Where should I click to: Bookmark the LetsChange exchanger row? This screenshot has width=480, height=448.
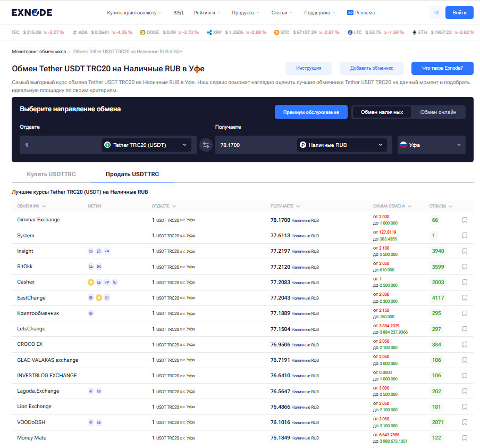(465, 329)
